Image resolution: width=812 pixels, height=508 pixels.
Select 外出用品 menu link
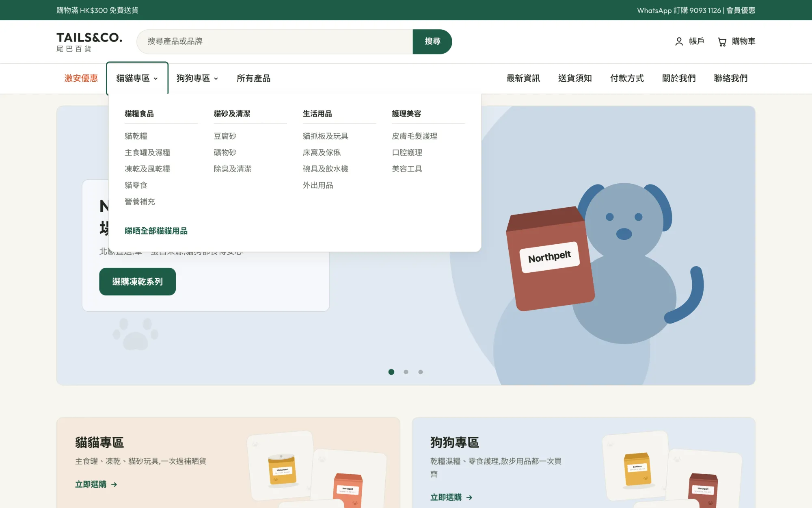point(318,185)
